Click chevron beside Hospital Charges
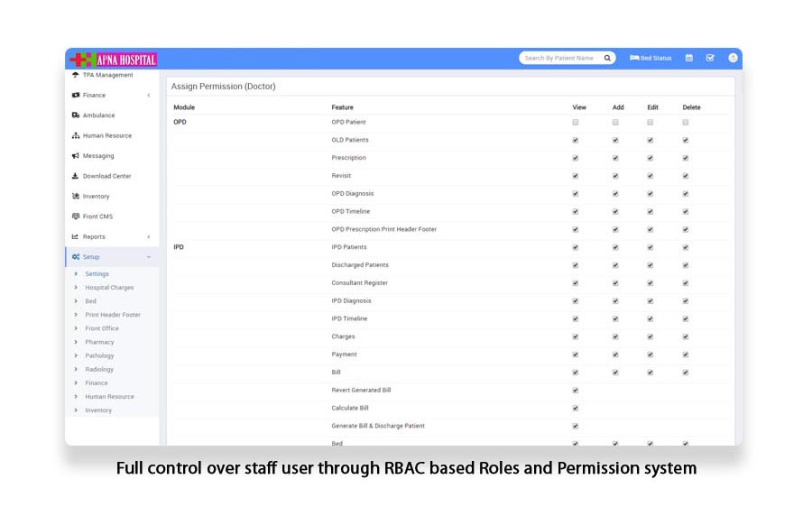 tap(76, 287)
